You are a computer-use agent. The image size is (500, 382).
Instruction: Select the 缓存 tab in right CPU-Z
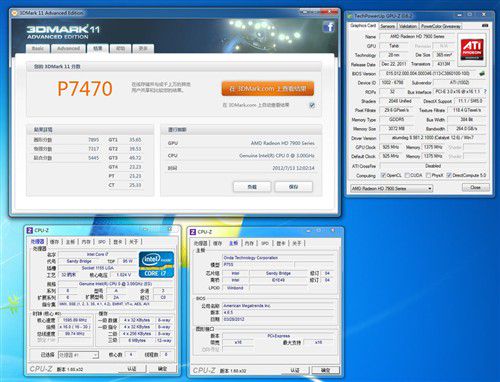pyautogui.click(x=217, y=243)
